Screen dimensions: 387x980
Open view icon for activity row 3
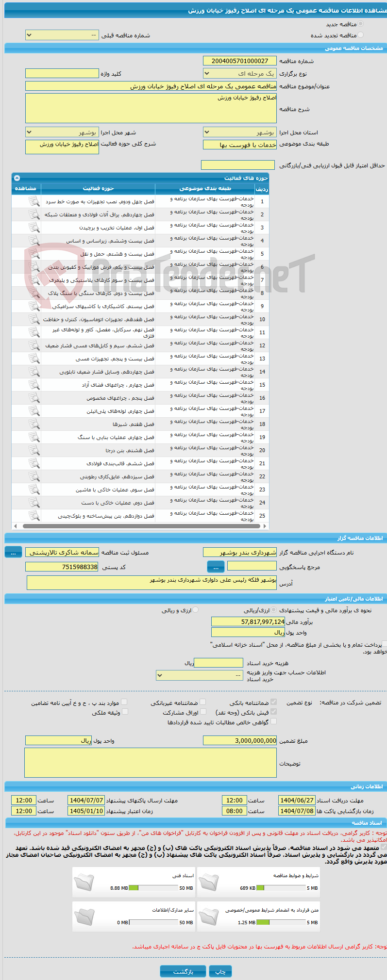pos(34,228)
